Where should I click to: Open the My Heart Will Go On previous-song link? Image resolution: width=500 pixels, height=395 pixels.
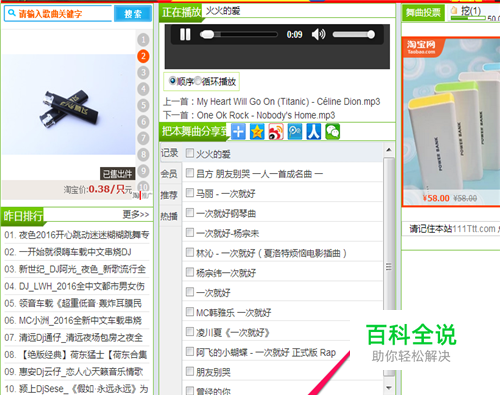pyautogui.click(x=288, y=101)
